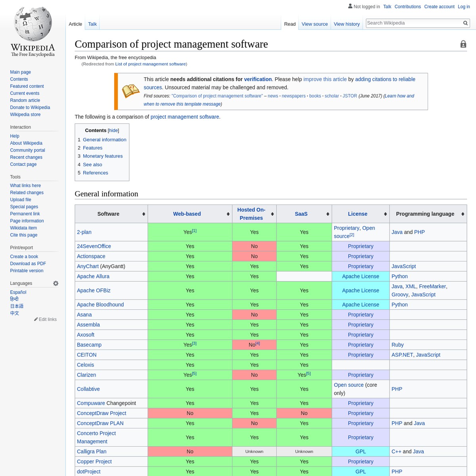
Task: Open the user Talk link in header
Action: tap(387, 7)
